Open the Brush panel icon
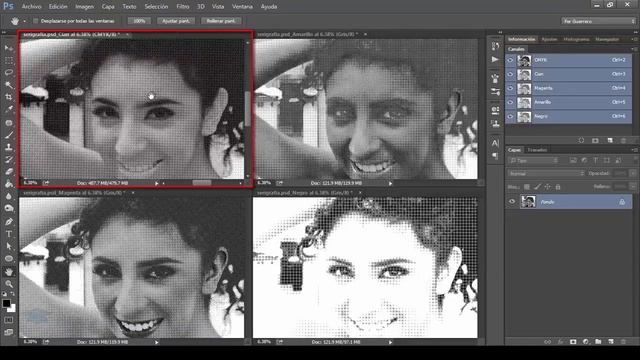The image size is (640, 360). point(495,78)
